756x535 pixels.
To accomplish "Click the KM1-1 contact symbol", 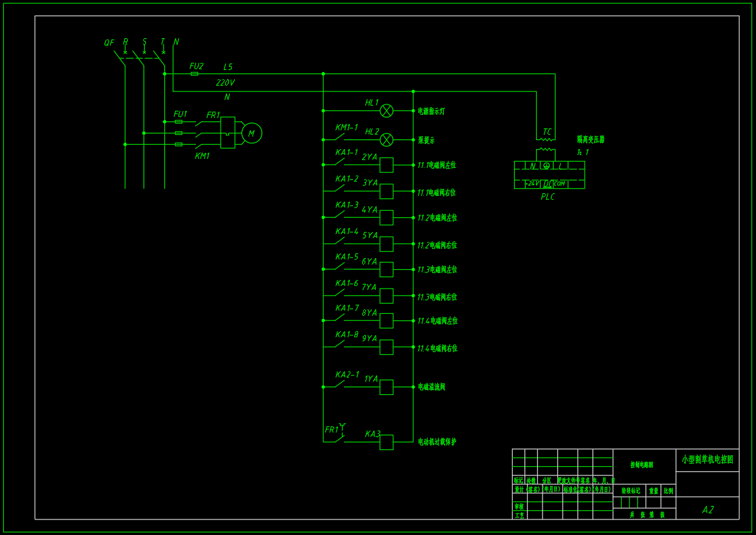I will [x=339, y=137].
